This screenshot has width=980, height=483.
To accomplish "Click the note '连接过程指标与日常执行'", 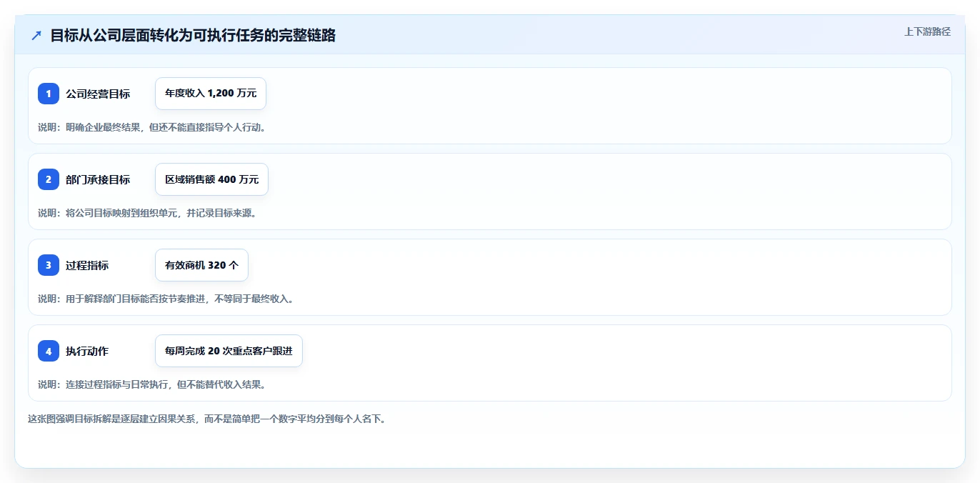I will 116,384.
